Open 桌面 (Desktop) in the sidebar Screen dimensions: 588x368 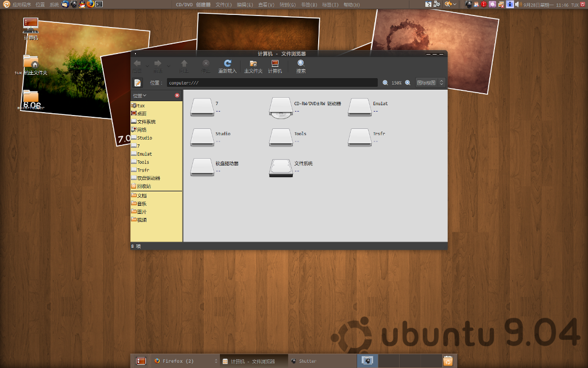(x=156, y=113)
